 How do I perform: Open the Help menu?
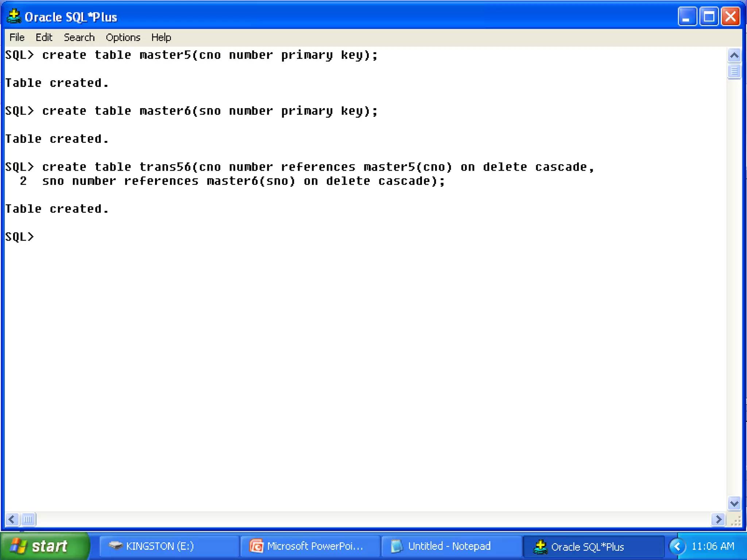(x=161, y=37)
